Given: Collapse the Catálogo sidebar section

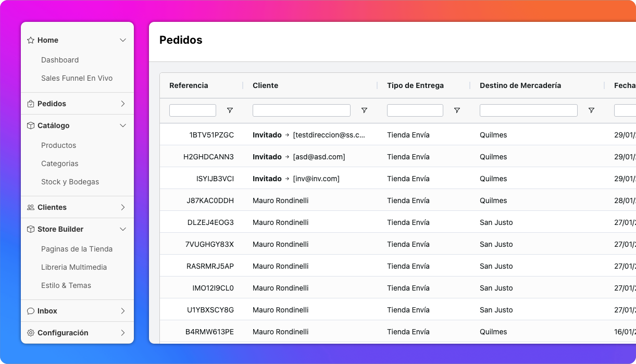Looking at the screenshot, I should click(123, 125).
